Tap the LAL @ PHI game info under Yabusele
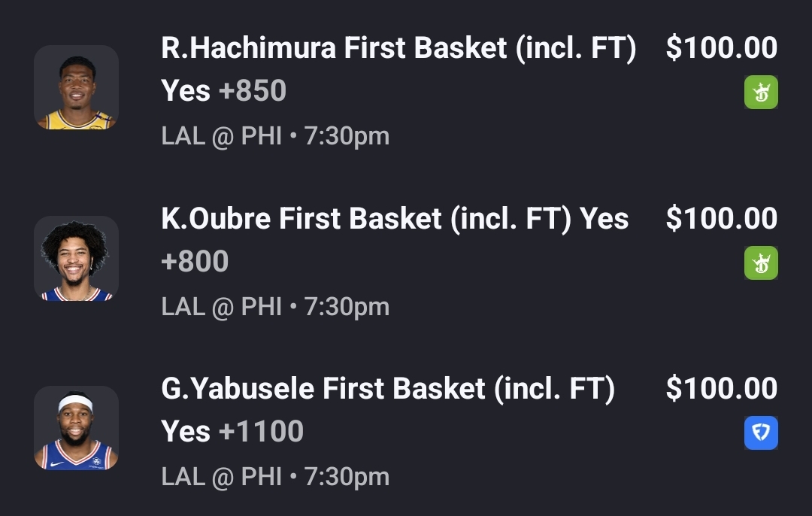This screenshot has width=812, height=516. click(275, 477)
